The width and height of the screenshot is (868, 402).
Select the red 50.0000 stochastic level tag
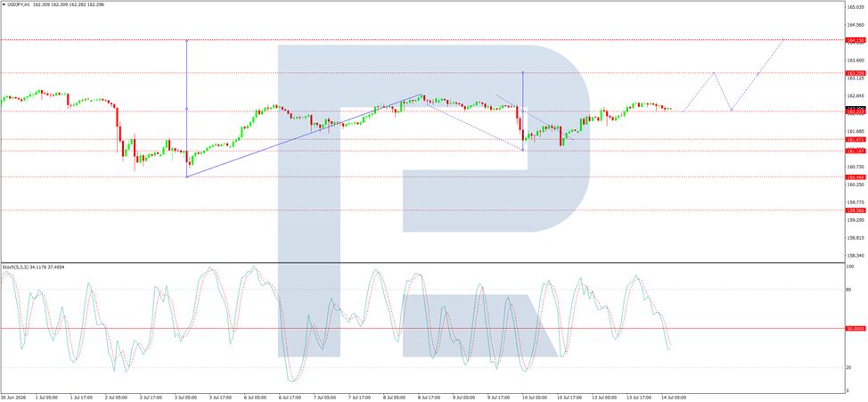[x=856, y=328]
